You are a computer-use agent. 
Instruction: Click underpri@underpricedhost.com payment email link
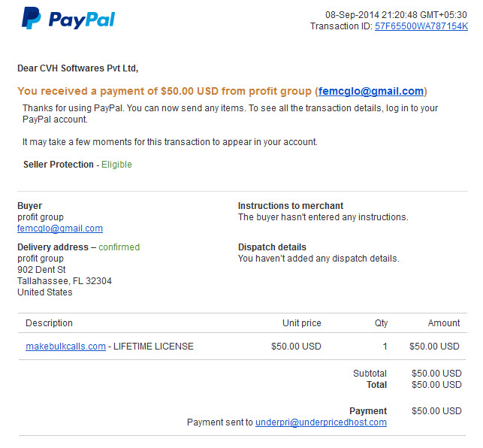pos(321,422)
